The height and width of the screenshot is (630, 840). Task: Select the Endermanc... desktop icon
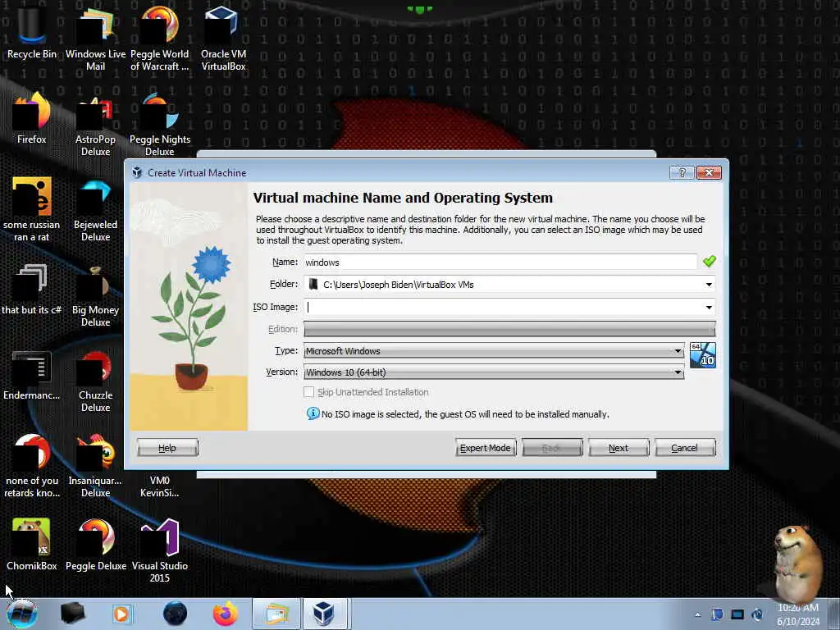[x=32, y=375]
